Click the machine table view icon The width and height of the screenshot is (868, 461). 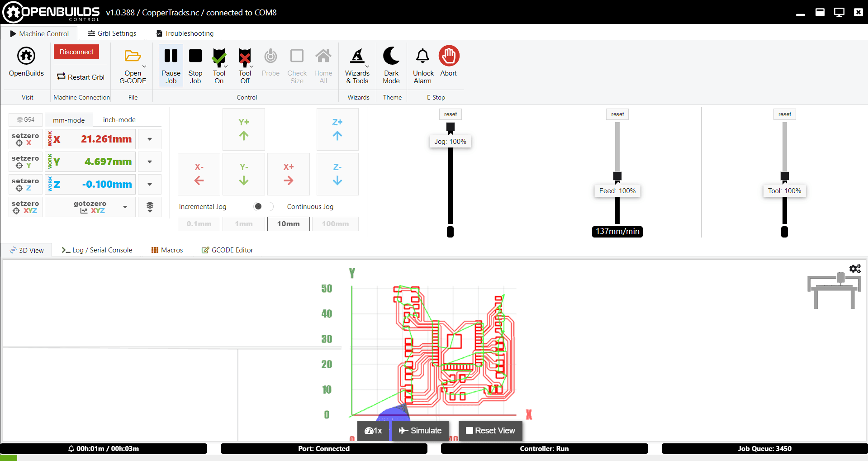click(x=834, y=291)
